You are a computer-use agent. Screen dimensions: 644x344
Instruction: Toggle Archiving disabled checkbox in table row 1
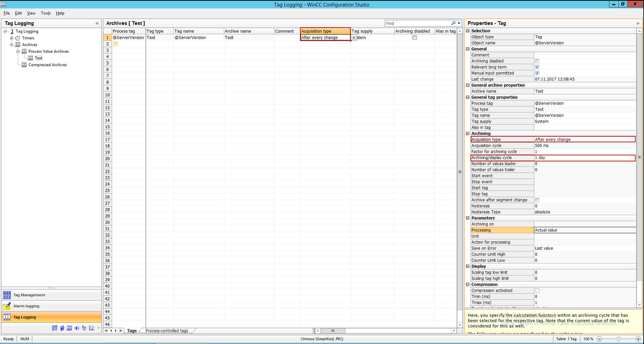pyautogui.click(x=415, y=38)
